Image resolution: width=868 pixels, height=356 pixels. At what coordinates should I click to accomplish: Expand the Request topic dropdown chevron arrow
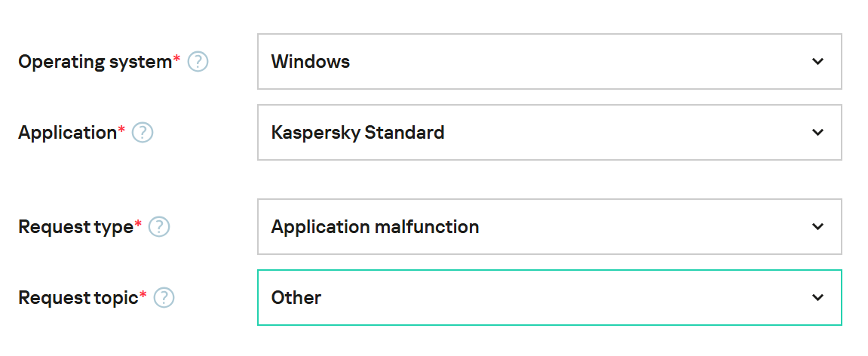click(x=817, y=298)
